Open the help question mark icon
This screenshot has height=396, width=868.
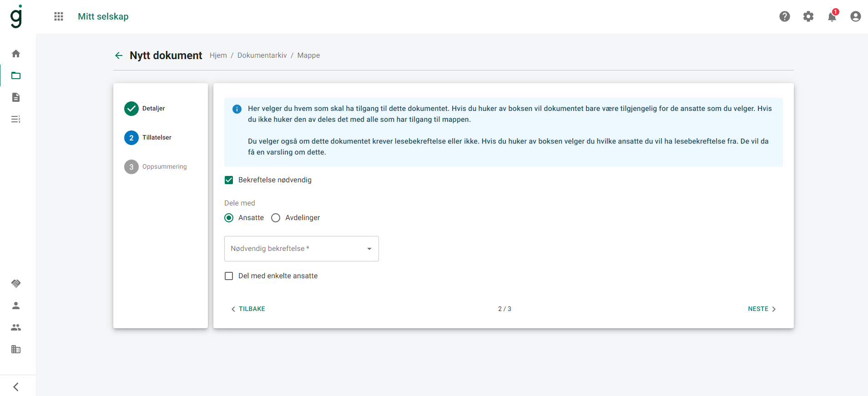pyautogui.click(x=785, y=16)
